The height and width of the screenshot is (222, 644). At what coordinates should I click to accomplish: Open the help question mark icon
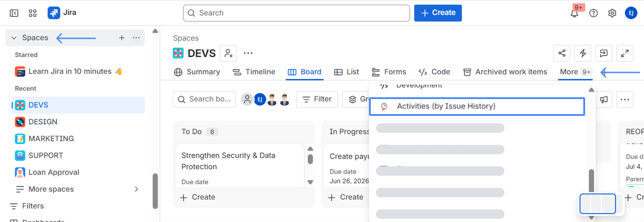point(594,13)
